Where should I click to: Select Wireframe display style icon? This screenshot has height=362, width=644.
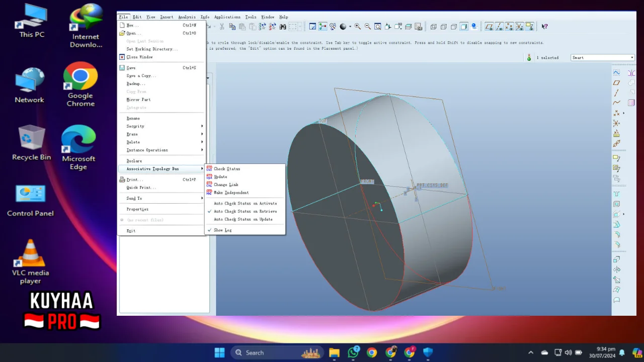[x=433, y=26]
